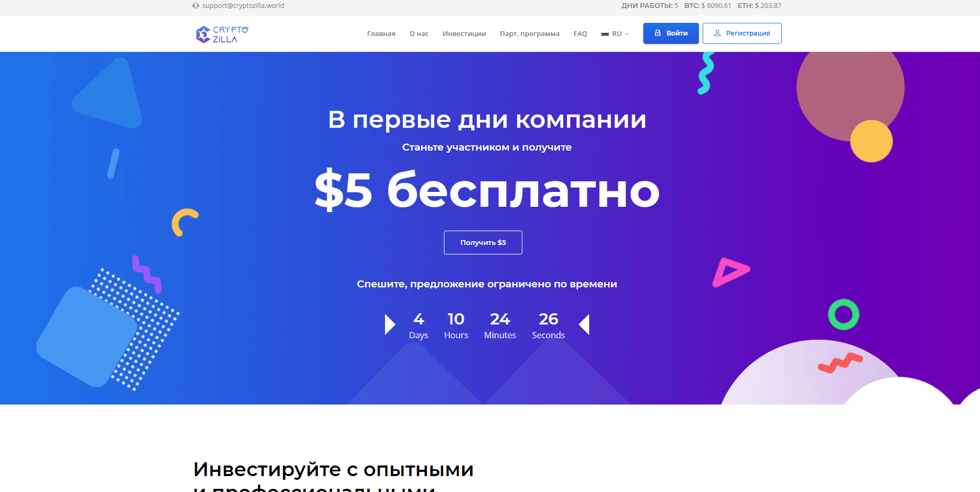Screen dimensions: 980x492
Task: Click the Russian flag icon
Action: 605,34
